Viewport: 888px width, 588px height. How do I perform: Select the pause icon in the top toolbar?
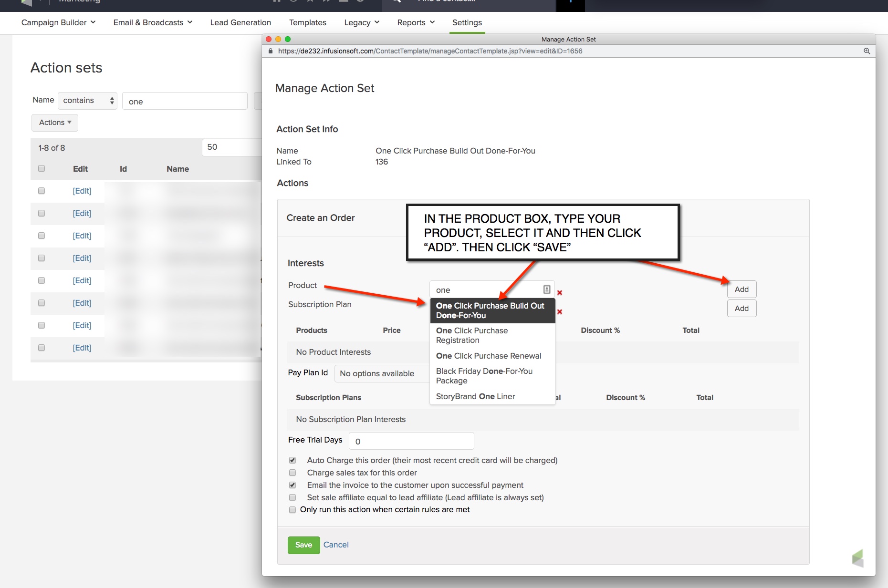coord(277,1)
